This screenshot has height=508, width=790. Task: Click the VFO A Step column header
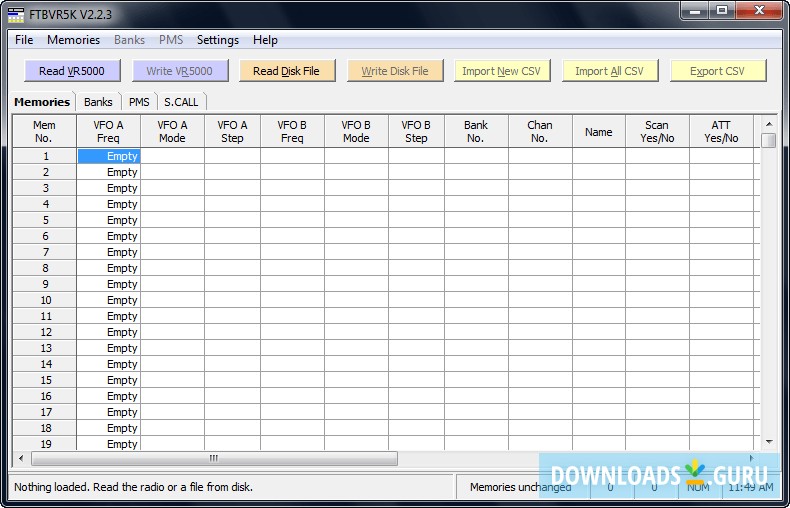pyautogui.click(x=232, y=132)
